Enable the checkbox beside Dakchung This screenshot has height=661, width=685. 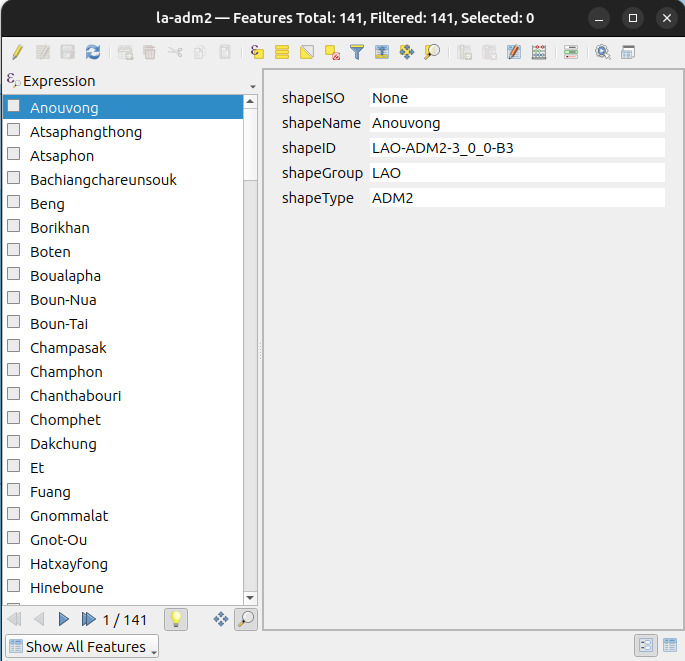14,443
